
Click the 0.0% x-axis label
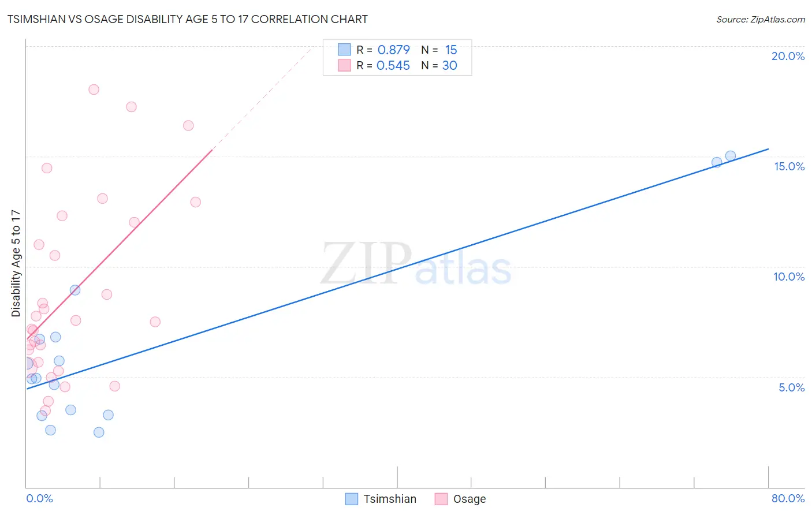[39, 498]
